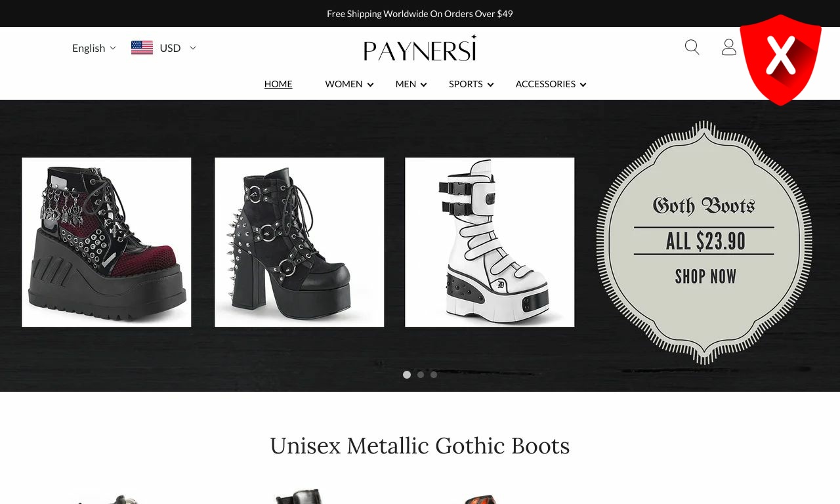Image resolution: width=840 pixels, height=504 pixels.
Task: Expand the MEN menu chevron
Action: pos(424,85)
